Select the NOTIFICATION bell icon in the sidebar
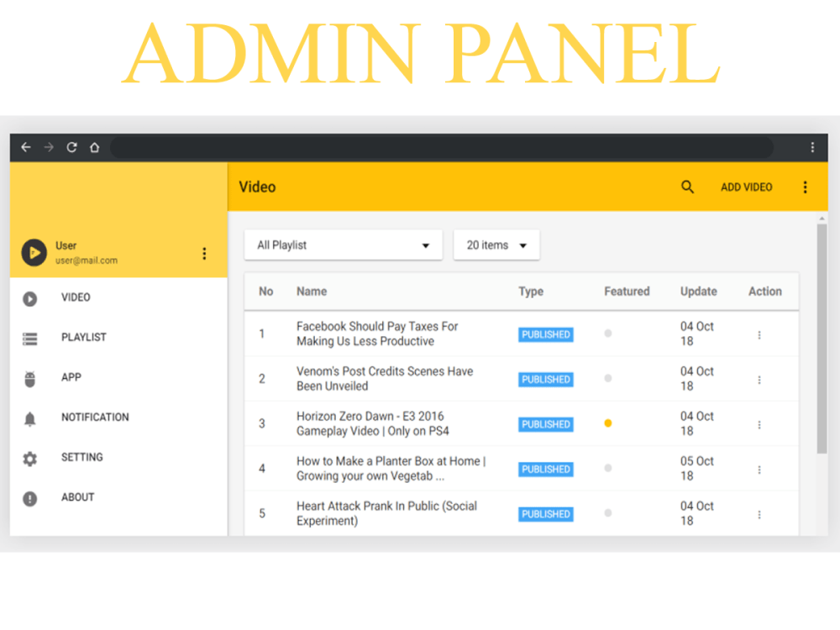The image size is (840, 630). pos(30,419)
